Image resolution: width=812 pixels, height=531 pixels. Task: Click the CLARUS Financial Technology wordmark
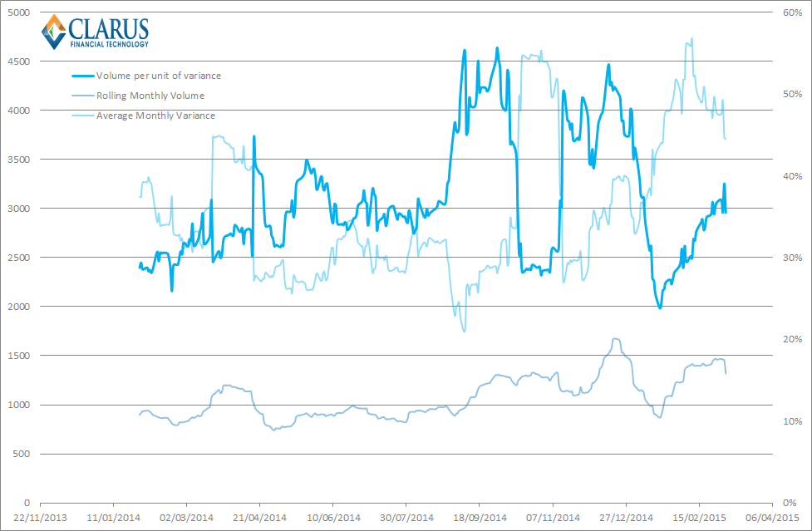[x=109, y=33]
